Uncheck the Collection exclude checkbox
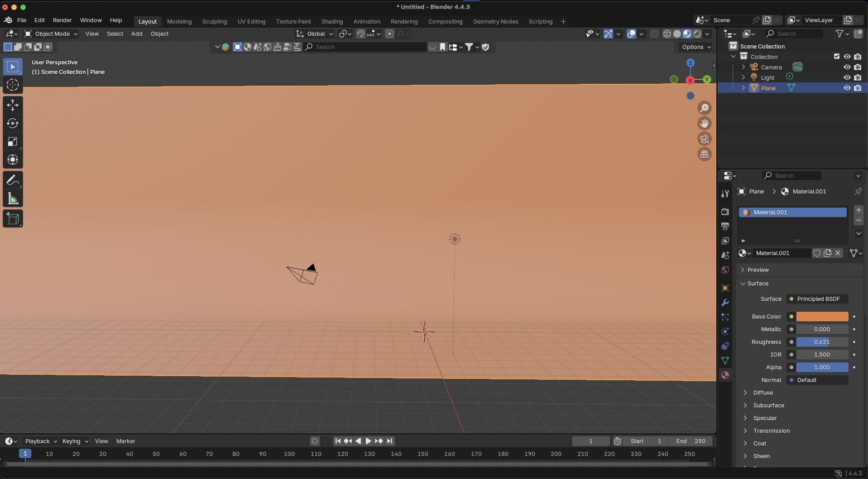 click(x=837, y=57)
